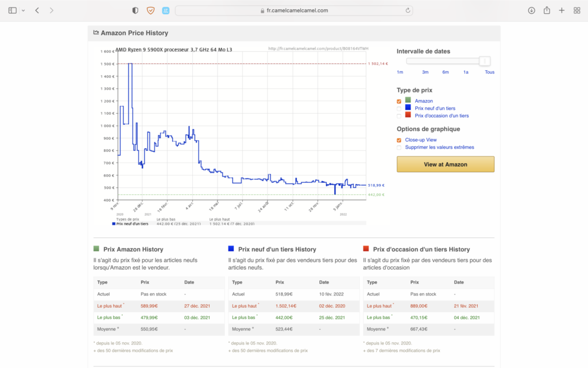Open a new tab with plus icon

coord(562,10)
